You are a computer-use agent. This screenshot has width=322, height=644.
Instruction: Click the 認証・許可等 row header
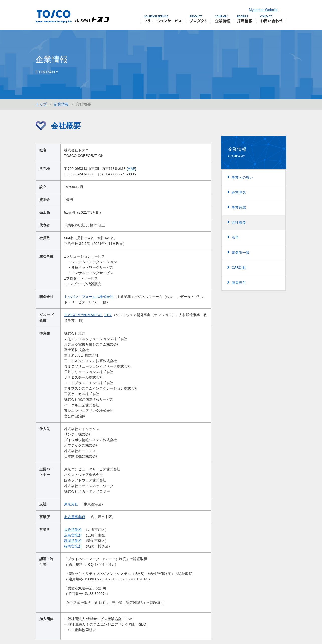click(46, 562)
